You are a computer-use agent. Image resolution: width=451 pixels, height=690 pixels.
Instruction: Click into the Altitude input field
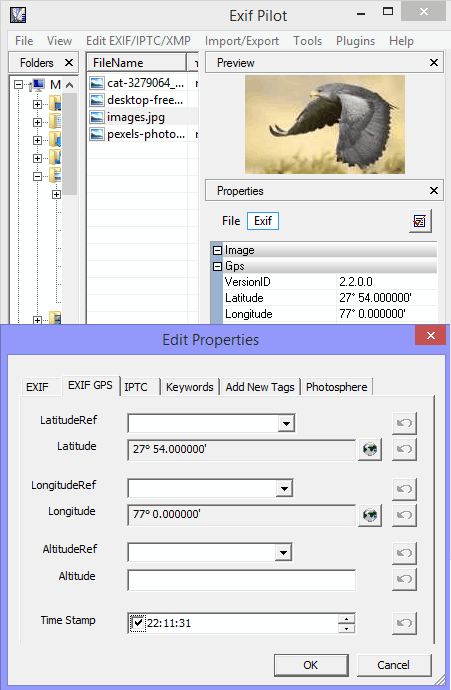[241, 580]
